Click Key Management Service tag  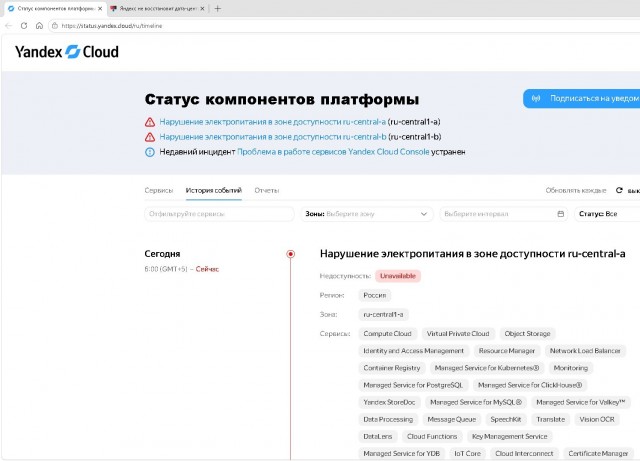pos(509,437)
